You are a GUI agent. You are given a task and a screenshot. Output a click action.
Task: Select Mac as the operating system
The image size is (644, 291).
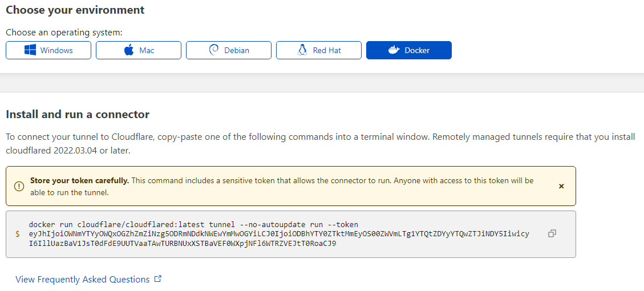[x=139, y=50]
